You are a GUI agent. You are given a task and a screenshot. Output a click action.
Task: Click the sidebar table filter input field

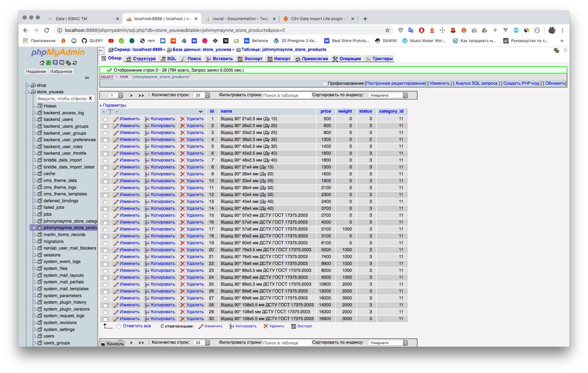click(62, 98)
